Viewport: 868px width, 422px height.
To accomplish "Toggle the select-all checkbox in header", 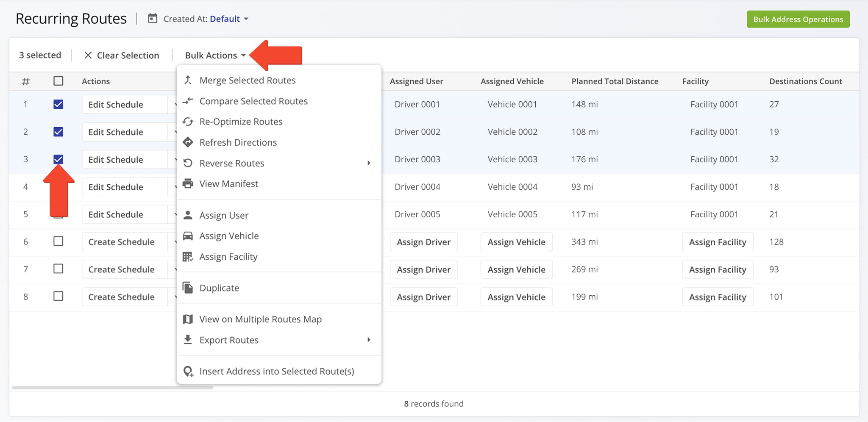I will point(58,81).
